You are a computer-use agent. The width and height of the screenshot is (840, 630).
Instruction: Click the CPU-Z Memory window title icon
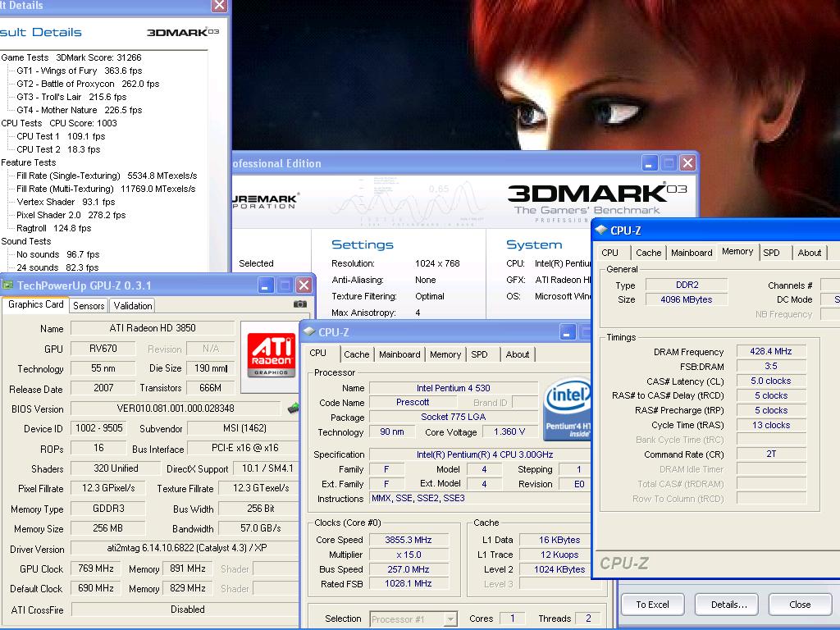[x=600, y=231]
